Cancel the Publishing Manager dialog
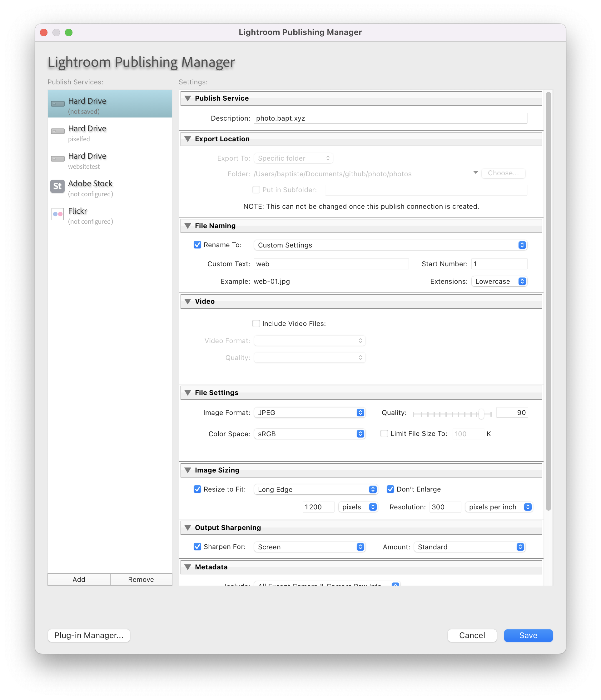 click(x=472, y=636)
